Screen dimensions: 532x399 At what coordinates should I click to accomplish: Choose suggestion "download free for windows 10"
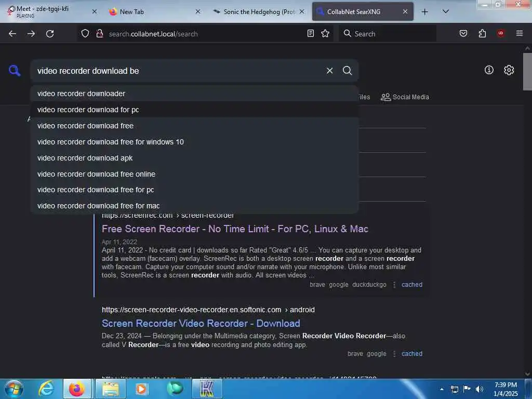pyautogui.click(x=194, y=142)
